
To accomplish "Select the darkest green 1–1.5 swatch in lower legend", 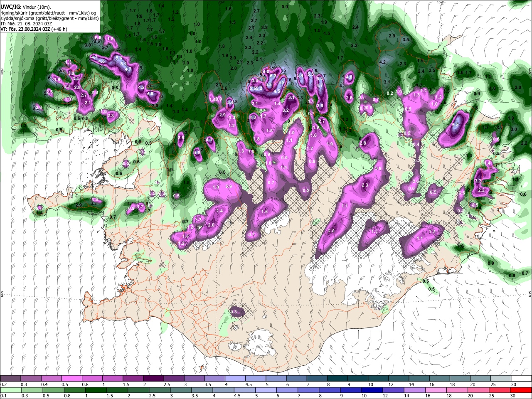I will point(96,390).
